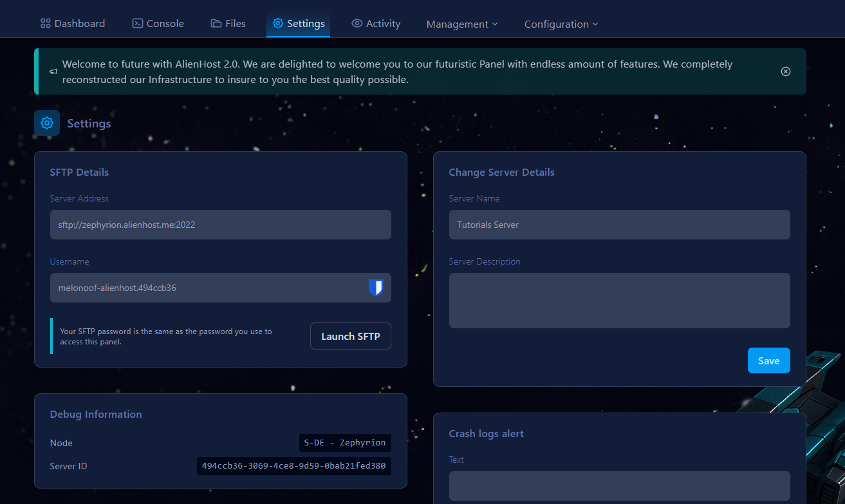Switch to the Console tab

pyautogui.click(x=158, y=23)
